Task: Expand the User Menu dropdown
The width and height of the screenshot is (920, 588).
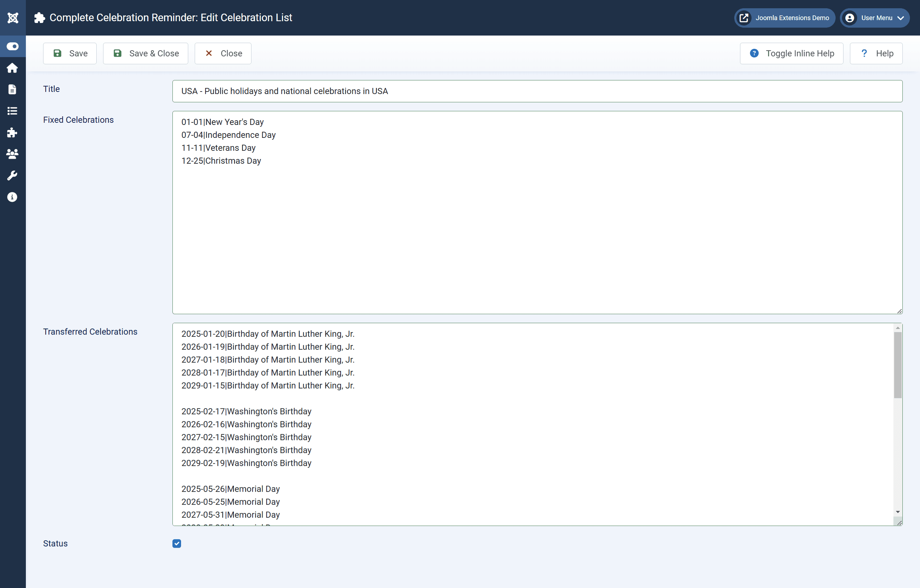Action: click(x=875, y=18)
